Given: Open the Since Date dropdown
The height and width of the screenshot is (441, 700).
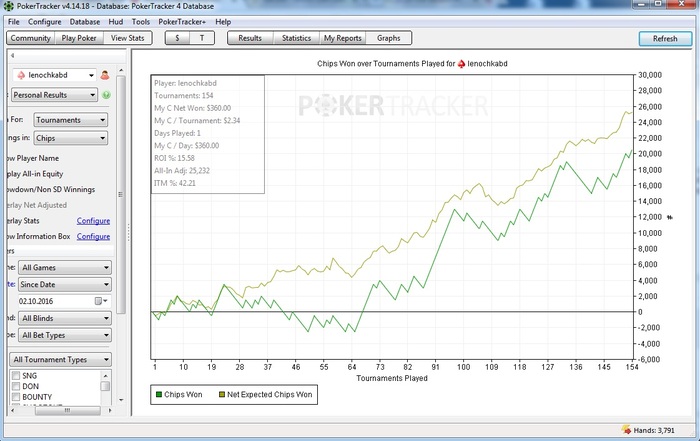Looking at the screenshot, I should point(65,285).
